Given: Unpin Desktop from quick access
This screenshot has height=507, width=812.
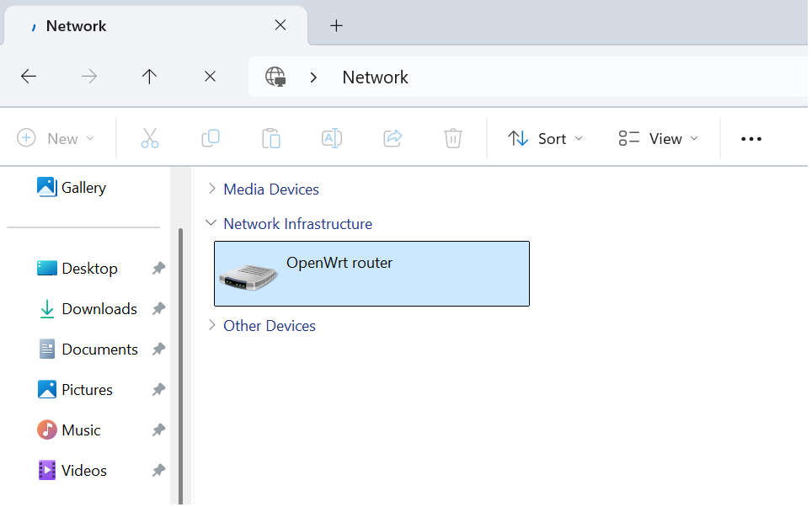Looking at the screenshot, I should click(158, 269).
